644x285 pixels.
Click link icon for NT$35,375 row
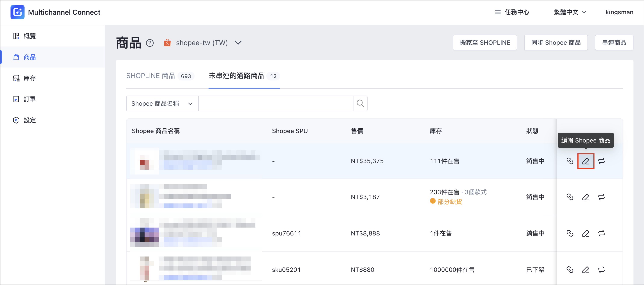pos(570,161)
